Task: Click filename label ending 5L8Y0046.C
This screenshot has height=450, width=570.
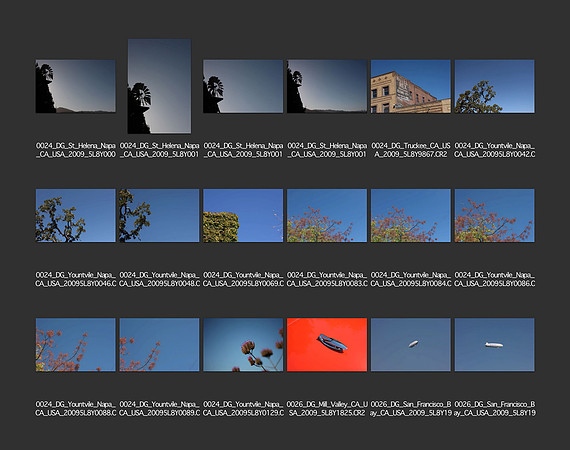Action: [x=76, y=279]
